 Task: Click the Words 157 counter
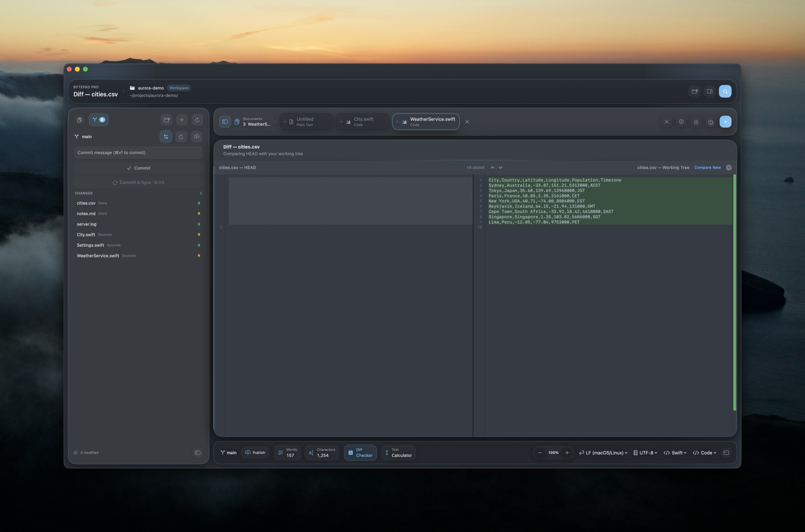(288, 453)
